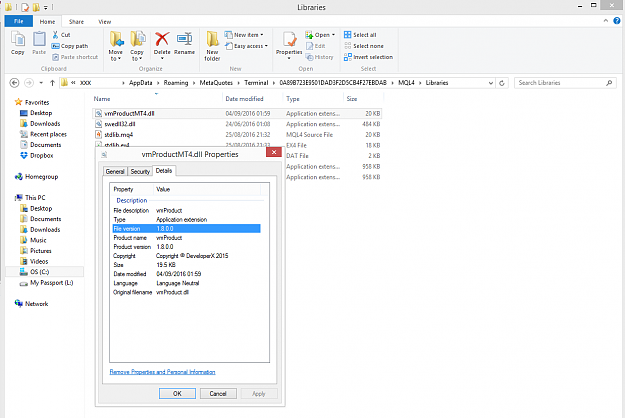Open Dropbox in the navigation pane

(37, 155)
